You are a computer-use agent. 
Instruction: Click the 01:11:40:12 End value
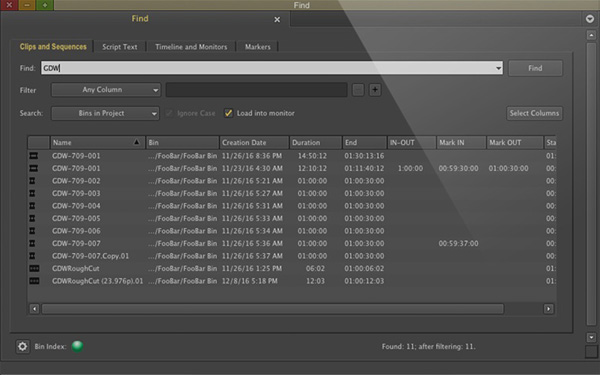pos(364,168)
